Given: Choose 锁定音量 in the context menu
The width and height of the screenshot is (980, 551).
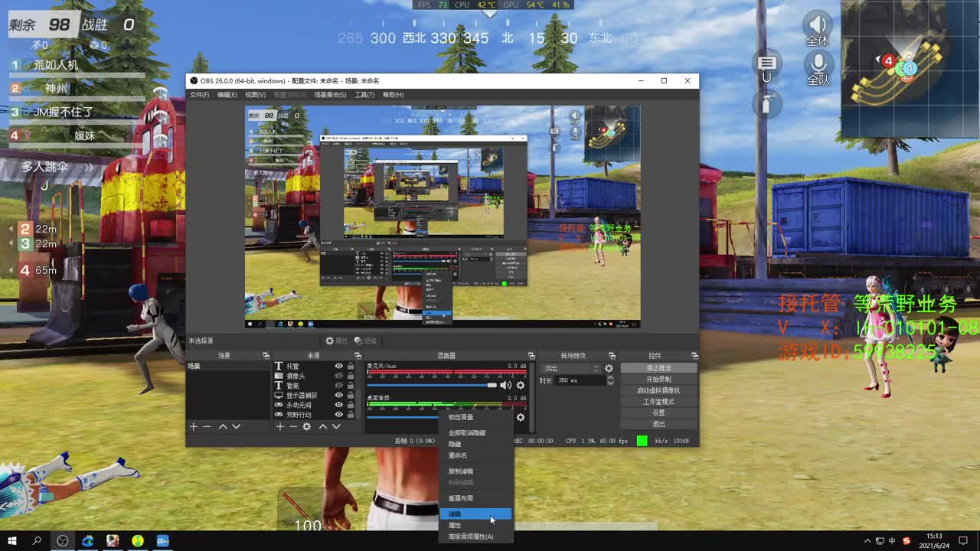Looking at the screenshot, I should click(x=475, y=417).
